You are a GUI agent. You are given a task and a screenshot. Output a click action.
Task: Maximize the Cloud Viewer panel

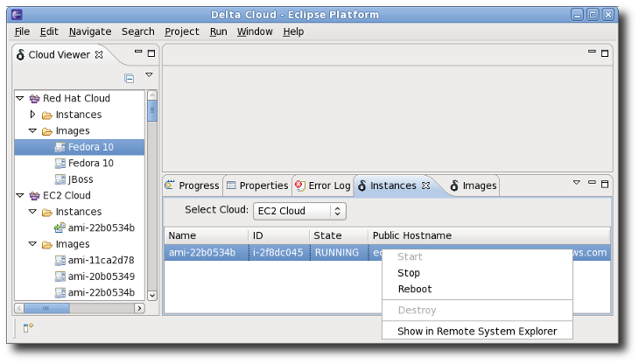click(151, 53)
